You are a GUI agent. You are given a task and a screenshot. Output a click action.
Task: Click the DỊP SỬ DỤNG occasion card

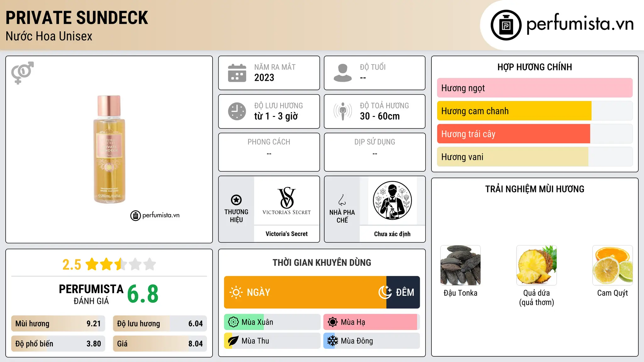[375, 152]
